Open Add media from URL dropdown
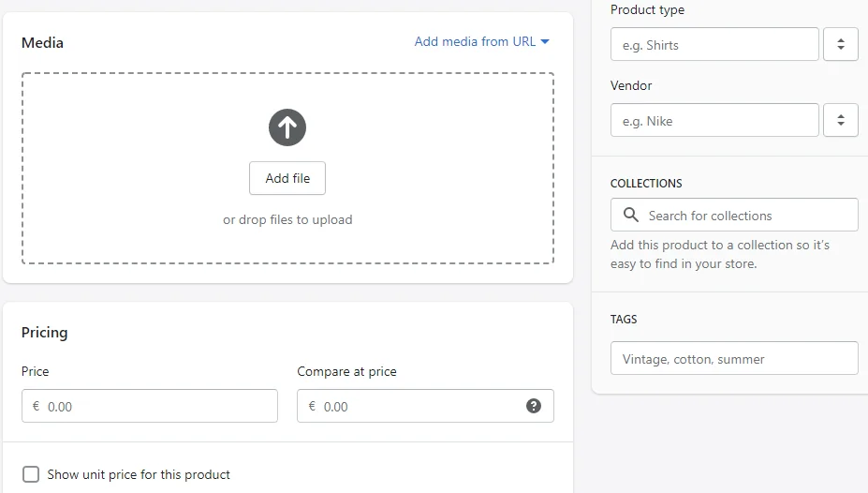868x493 pixels. (481, 41)
